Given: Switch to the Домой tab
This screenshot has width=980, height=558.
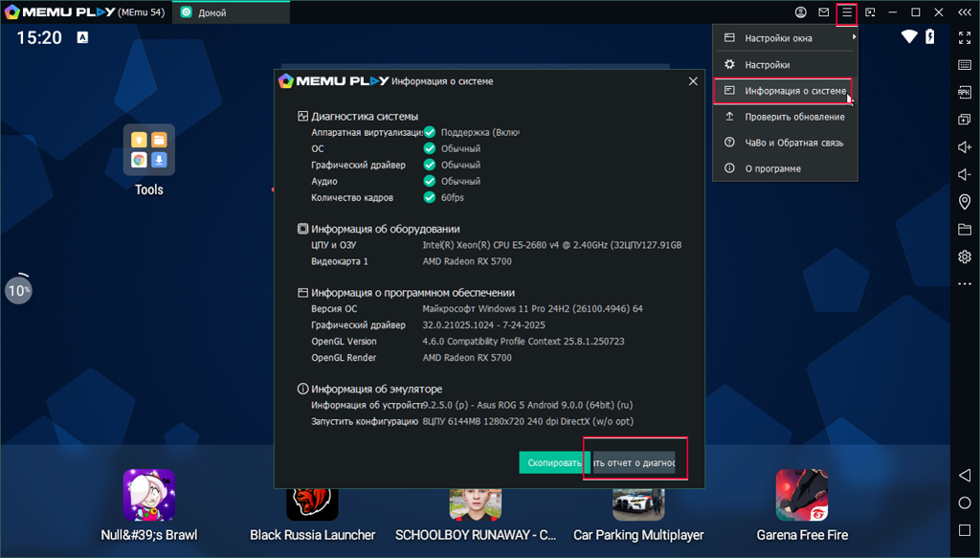Looking at the screenshot, I should [230, 12].
